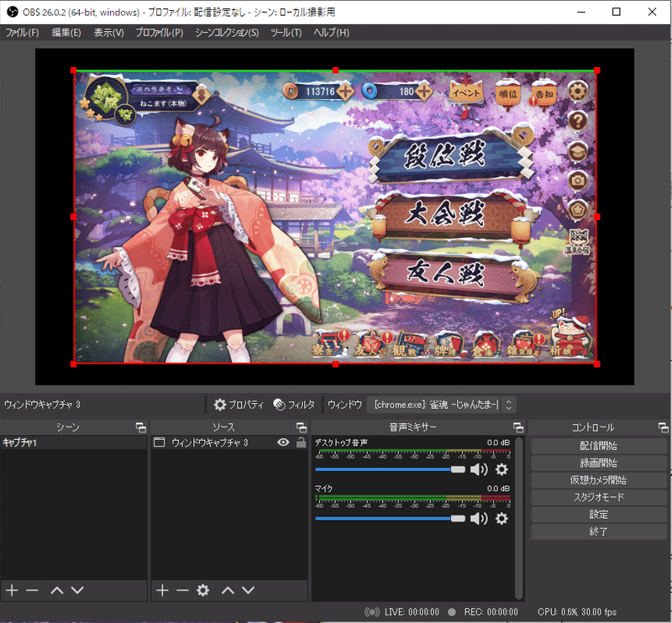Add a new source with plus icon

pos(162,590)
